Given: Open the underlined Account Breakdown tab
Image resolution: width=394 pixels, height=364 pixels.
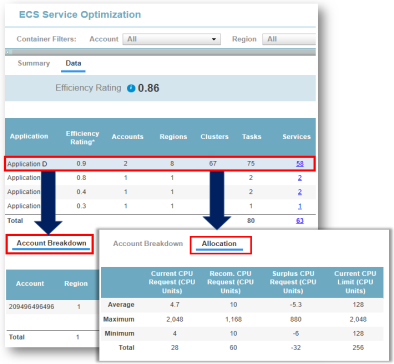Looking at the screenshot, I should [x=51, y=243].
